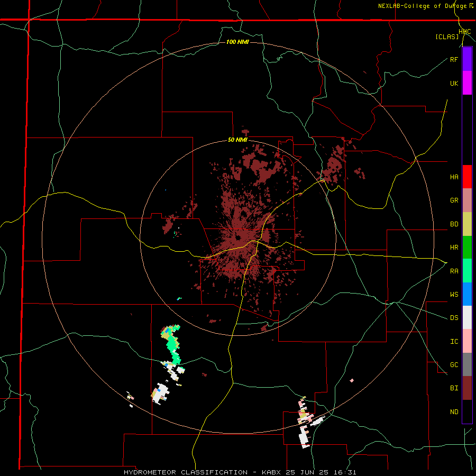Click the HYDROMETEOR CLASSIFICATION title text
This screenshot has height=476, width=476.
pos(186,472)
